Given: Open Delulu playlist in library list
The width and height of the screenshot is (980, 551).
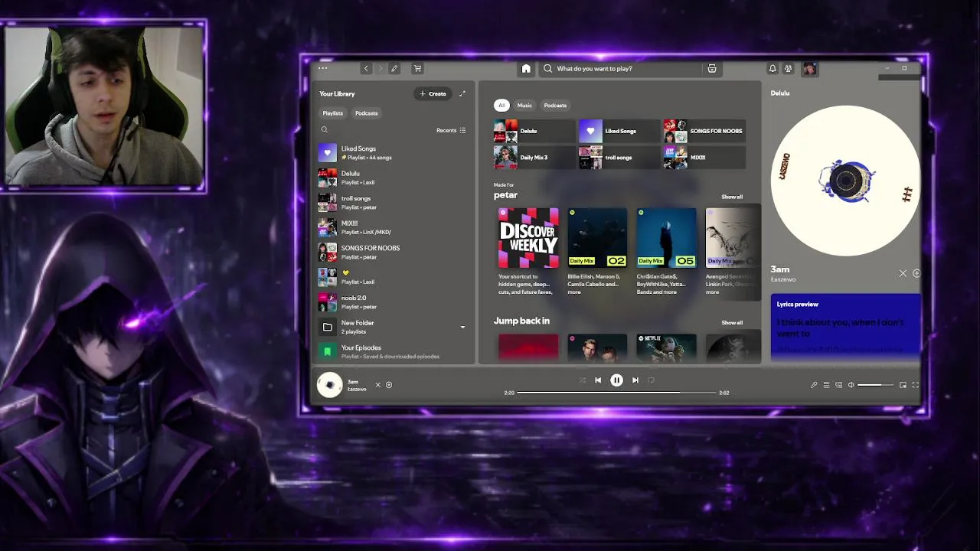Looking at the screenshot, I should (x=392, y=178).
